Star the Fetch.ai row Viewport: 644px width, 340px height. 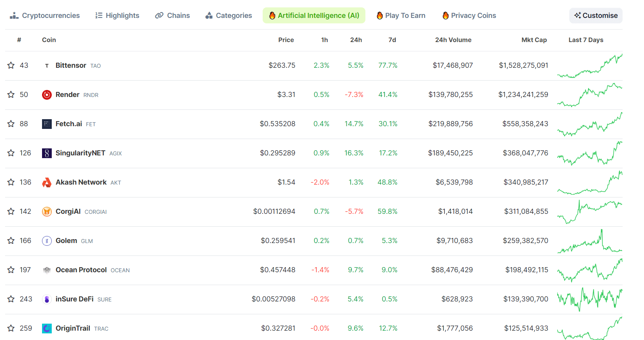click(11, 124)
